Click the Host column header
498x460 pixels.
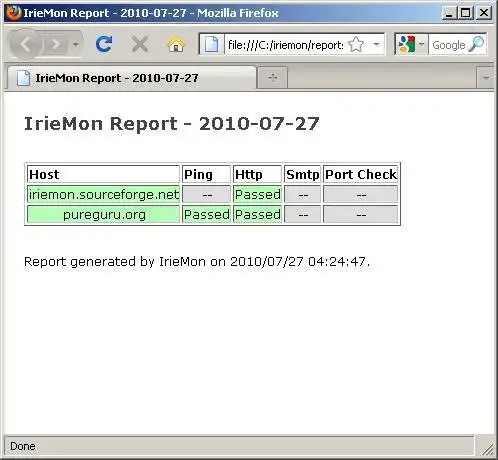tap(103, 174)
